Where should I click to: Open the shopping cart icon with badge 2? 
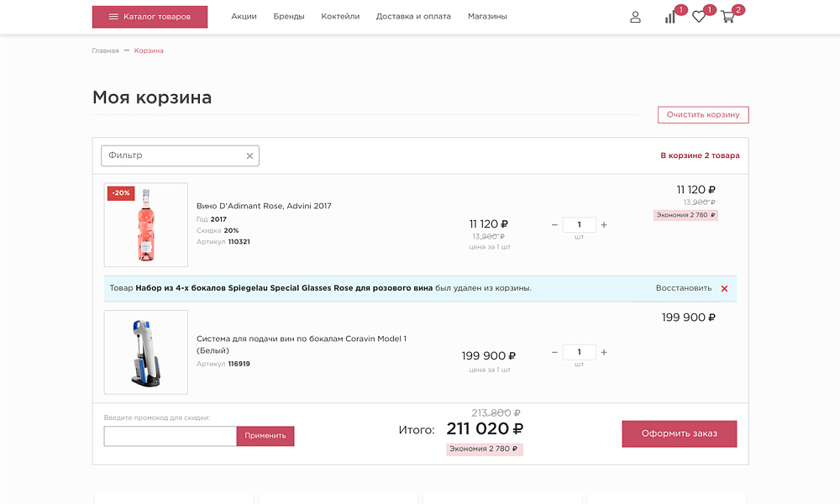pos(727,17)
